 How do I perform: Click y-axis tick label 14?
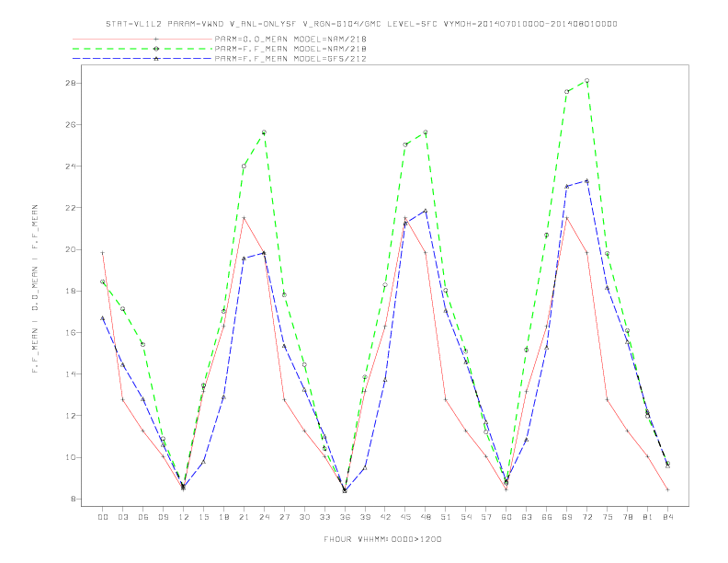click(71, 373)
